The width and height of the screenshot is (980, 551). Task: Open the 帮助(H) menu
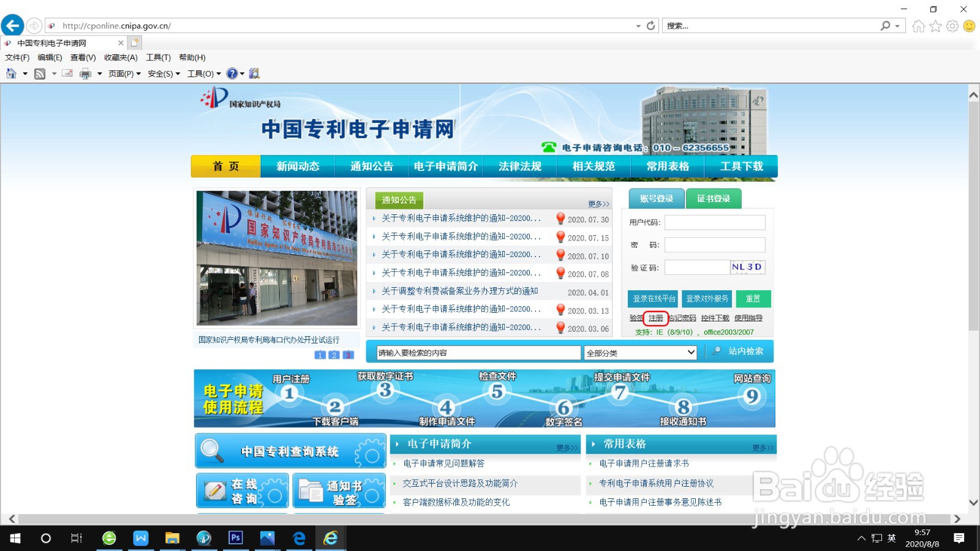[x=192, y=58]
